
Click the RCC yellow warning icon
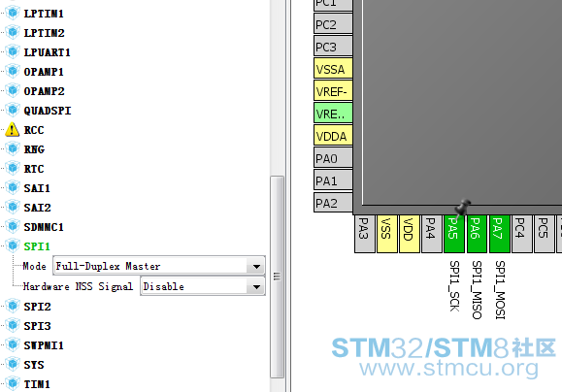tap(13, 129)
